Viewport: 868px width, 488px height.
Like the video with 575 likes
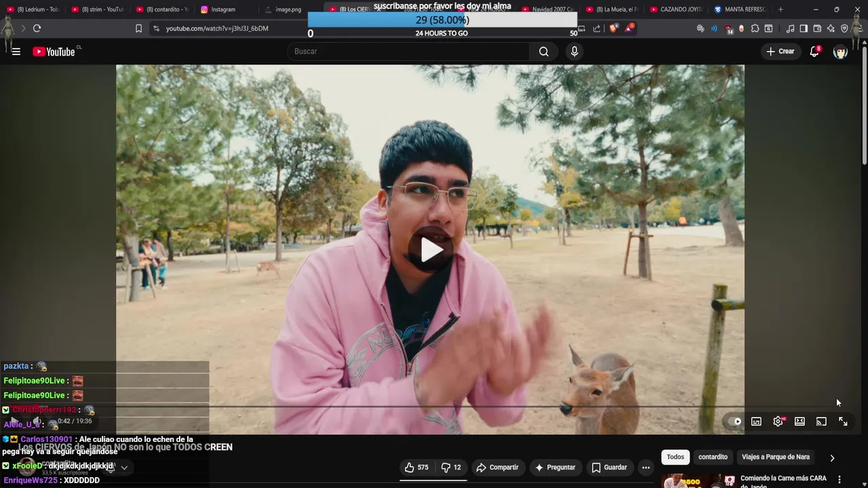coord(416,468)
